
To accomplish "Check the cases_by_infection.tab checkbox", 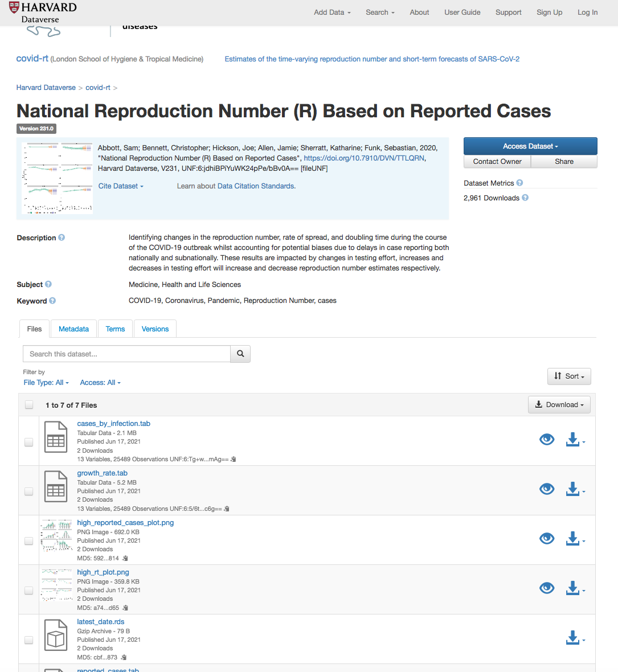I will [x=28, y=442].
